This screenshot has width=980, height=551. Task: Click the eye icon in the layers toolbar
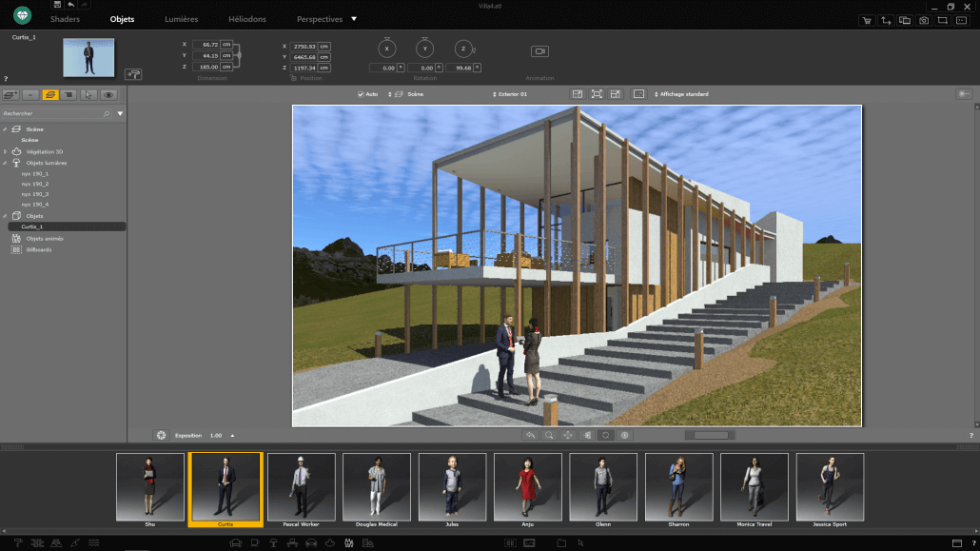[108, 94]
